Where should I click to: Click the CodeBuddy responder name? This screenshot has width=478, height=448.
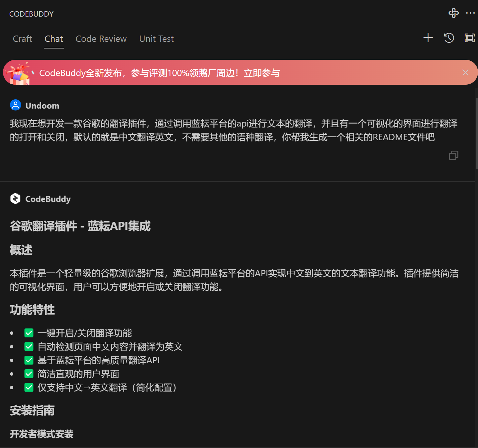[48, 199]
